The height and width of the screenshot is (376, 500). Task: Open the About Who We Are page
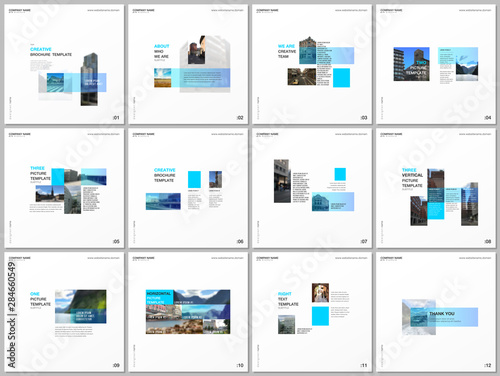pos(188,64)
